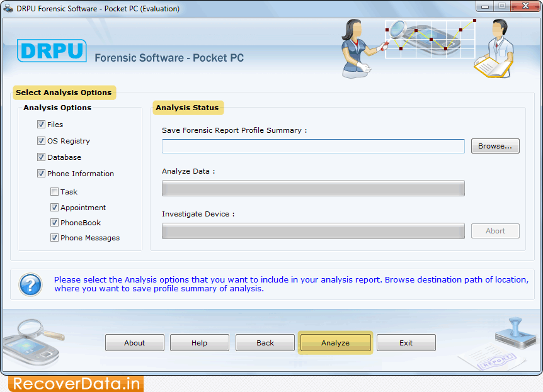Click the Exit button
Viewport: 543px width, 392px height.
pos(406,342)
